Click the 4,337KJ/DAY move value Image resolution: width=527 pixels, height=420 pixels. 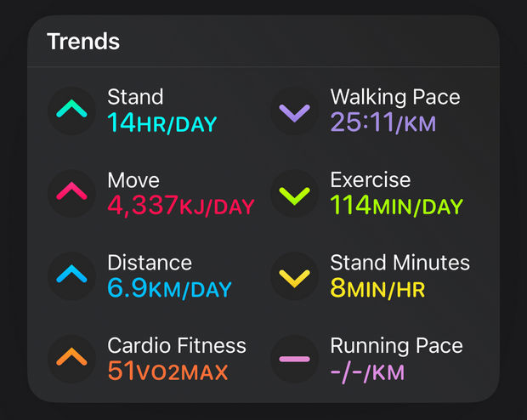click(x=180, y=206)
